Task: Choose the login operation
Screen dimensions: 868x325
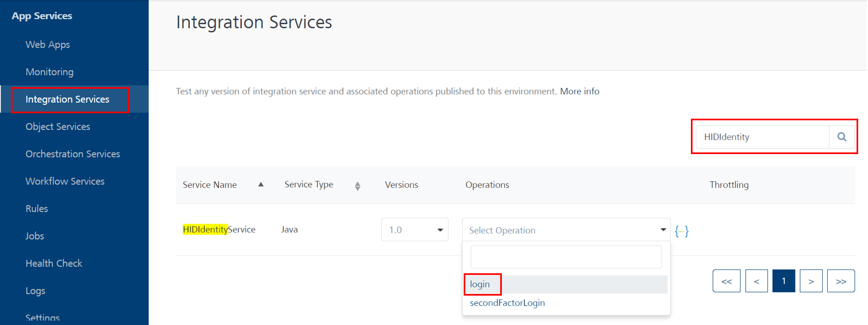Action: (x=566, y=284)
